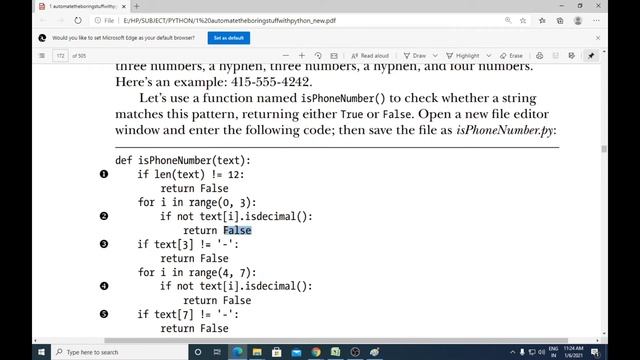Open the PDF table of contents sidebar
The image size is (640, 360).
42,56
